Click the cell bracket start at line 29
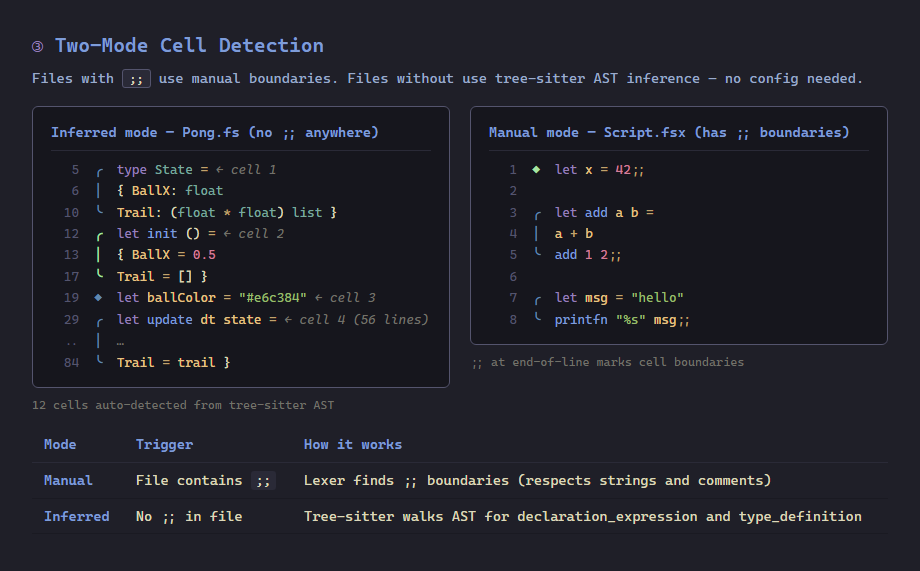 [99, 322]
